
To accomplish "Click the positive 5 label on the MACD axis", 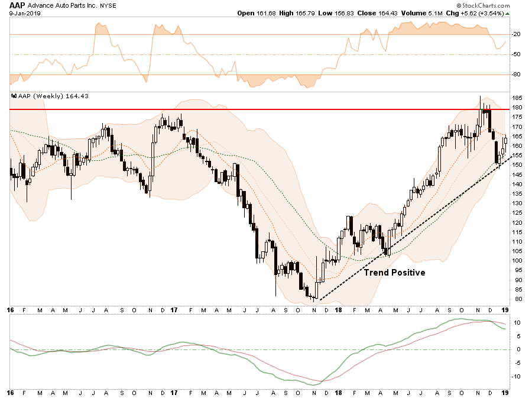I will pos(519,336).
